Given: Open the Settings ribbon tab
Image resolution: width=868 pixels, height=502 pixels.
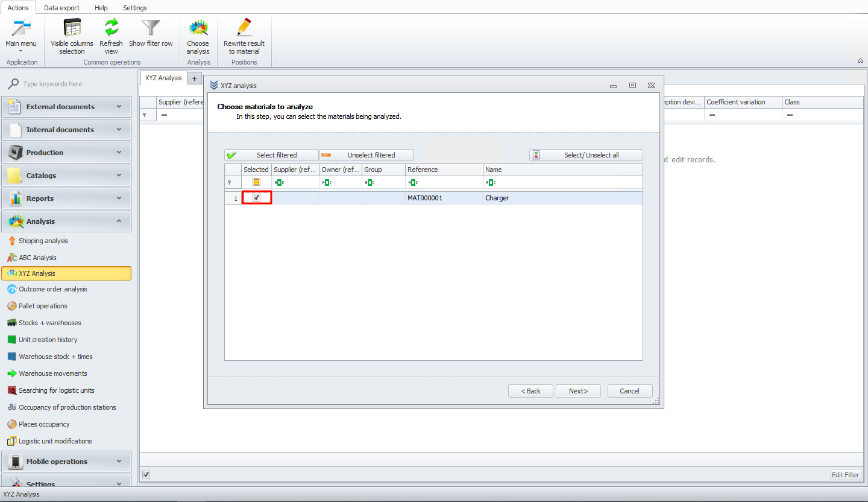Looking at the screenshot, I should (x=135, y=8).
